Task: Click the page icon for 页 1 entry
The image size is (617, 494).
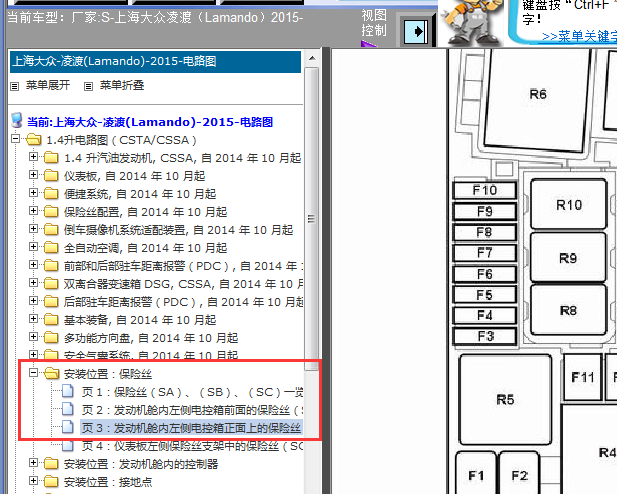Action: point(68,391)
